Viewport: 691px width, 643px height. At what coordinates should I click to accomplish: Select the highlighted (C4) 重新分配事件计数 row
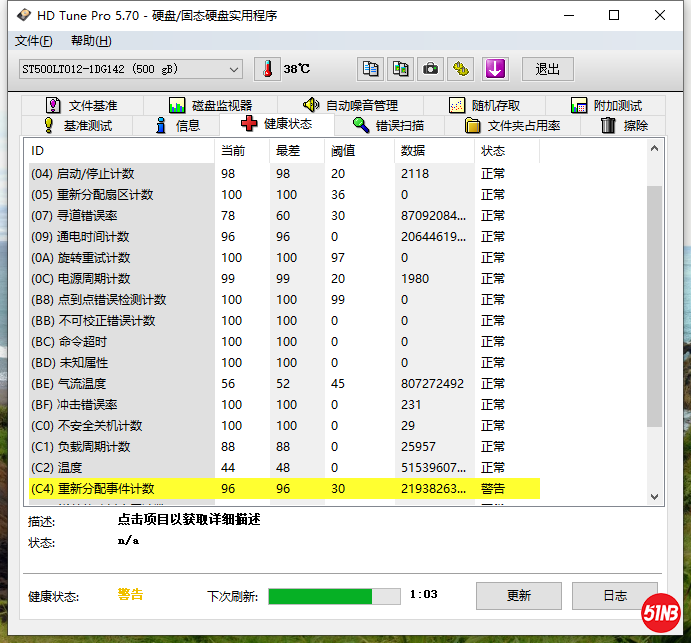point(280,489)
